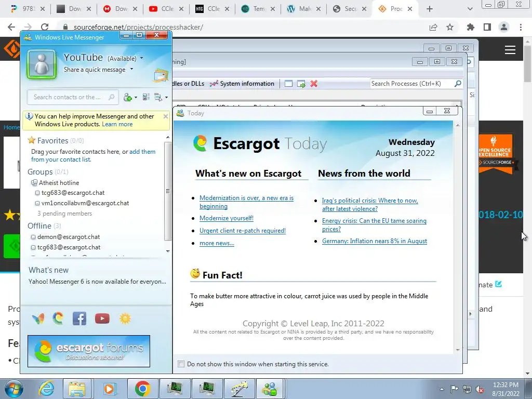Switch to the YouTube CCle tab

click(166, 9)
